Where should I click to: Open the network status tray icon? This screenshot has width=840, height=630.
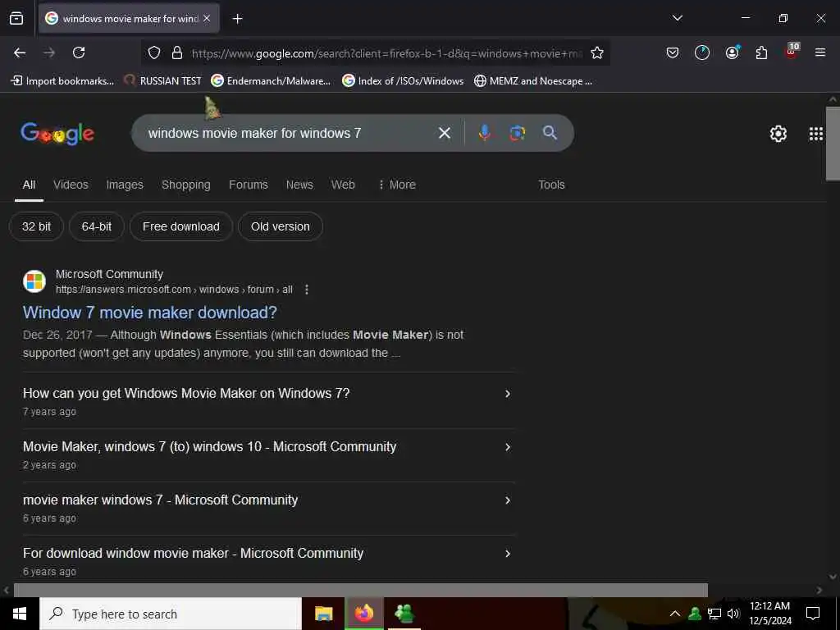pos(714,614)
